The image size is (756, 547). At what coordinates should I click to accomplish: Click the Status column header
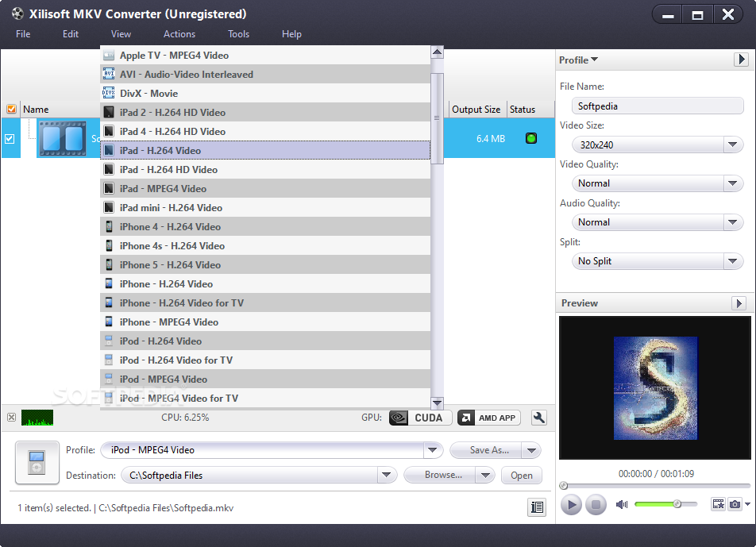pos(530,110)
